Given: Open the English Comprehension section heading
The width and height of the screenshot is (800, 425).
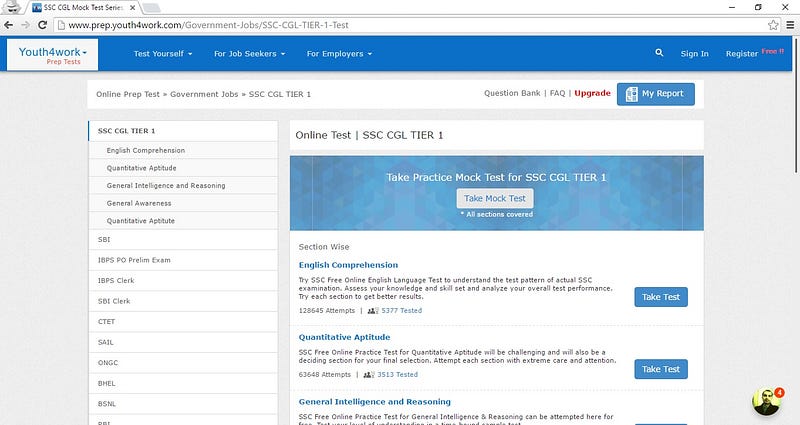Looking at the screenshot, I should (x=348, y=265).
